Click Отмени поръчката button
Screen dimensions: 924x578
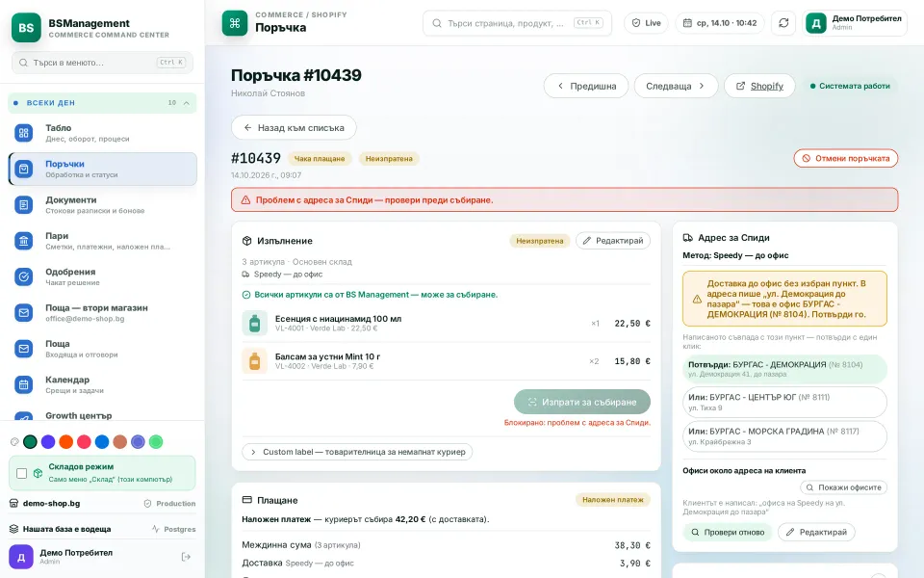click(846, 158)
